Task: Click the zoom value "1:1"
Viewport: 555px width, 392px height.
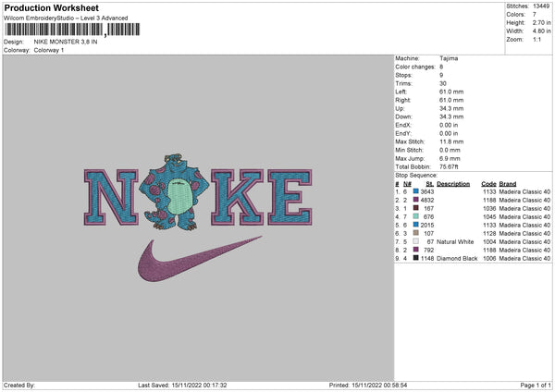Action: click(x=536, y=39)
